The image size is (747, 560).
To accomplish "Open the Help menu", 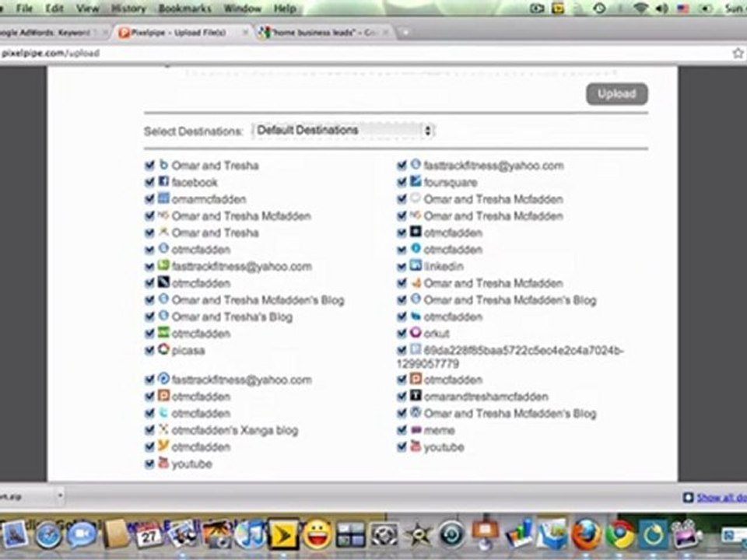I will tap(285, 8).
